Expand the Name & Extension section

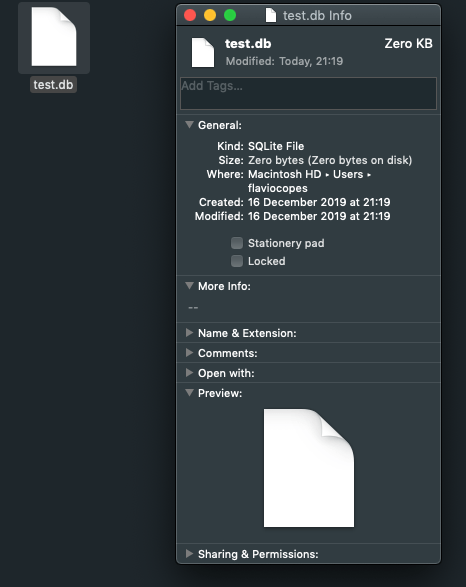(x=189, y=332)
